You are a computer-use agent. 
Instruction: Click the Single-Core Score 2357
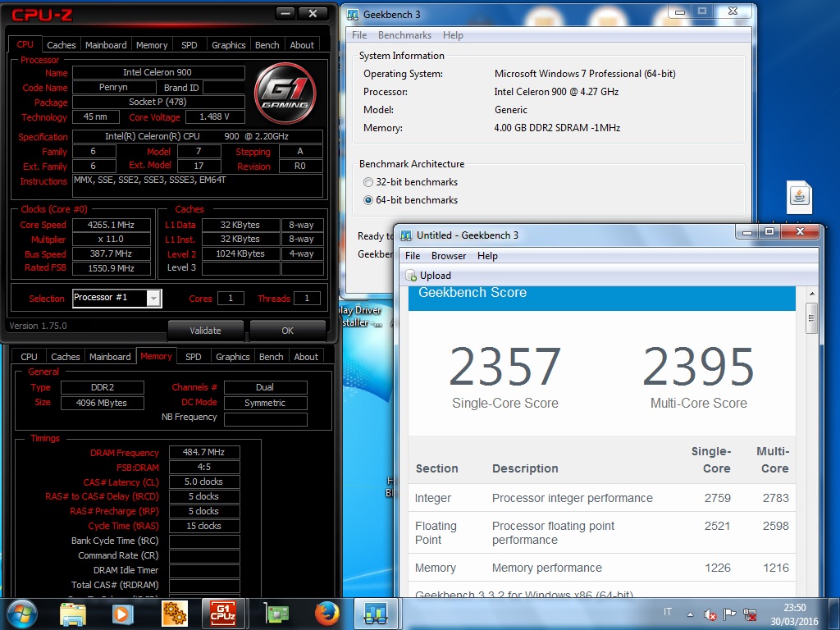[505, 367]
